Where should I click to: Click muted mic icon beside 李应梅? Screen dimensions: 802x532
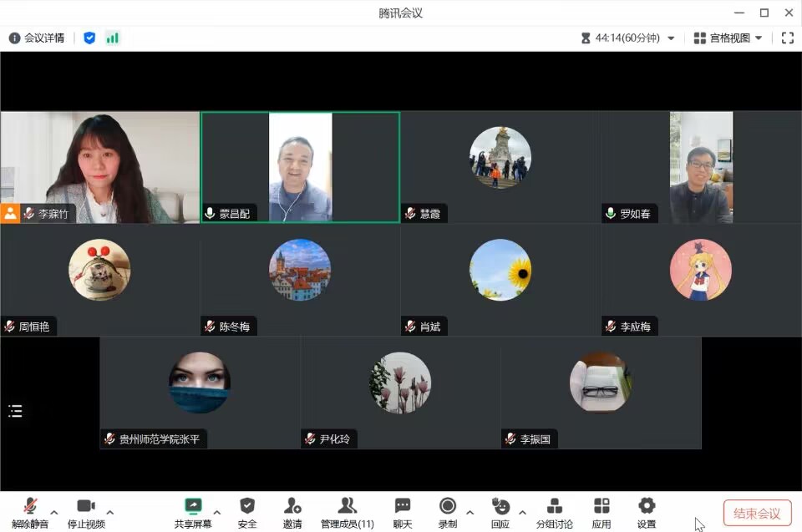[x=611, y=327]
